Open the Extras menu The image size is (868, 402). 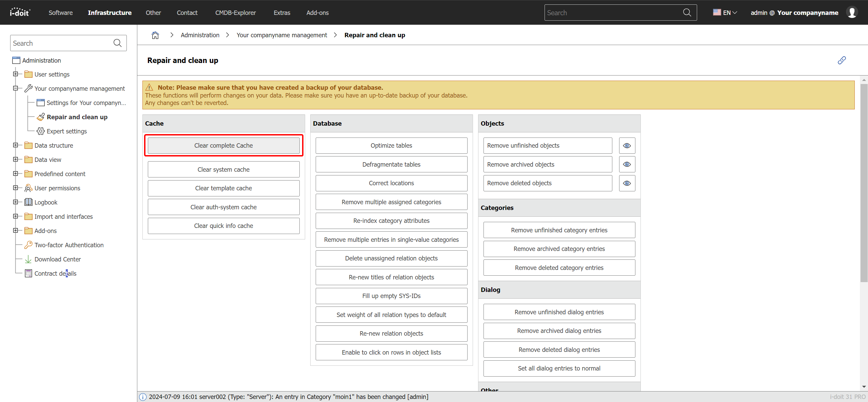click(x=282, y=13)
